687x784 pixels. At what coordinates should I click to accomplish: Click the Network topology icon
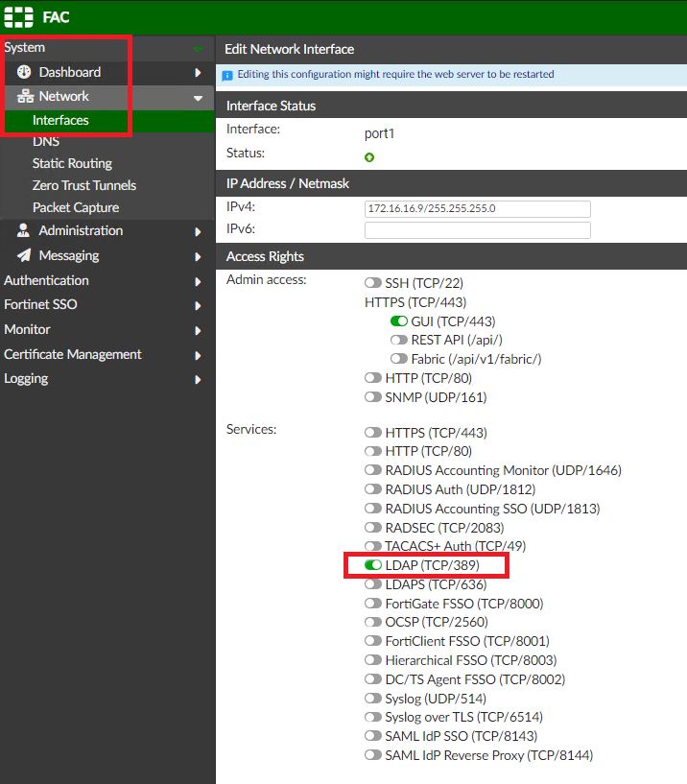click(x=25, y=96)
